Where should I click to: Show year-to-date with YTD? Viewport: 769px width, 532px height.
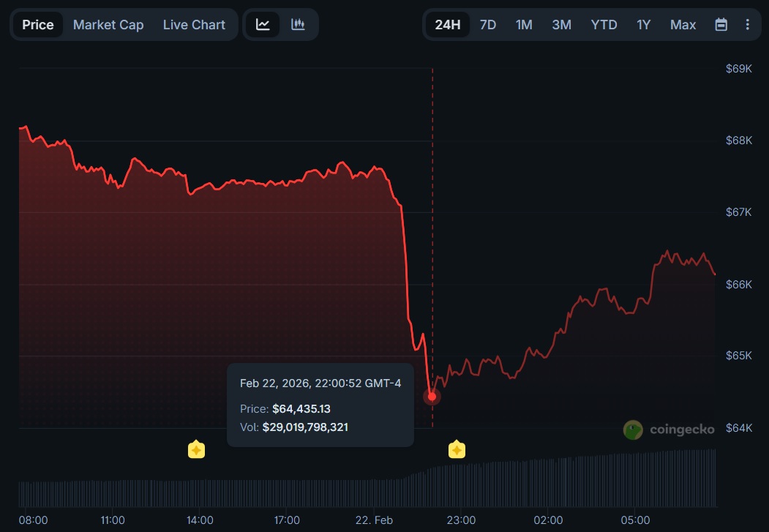click(x=604, y=24)
